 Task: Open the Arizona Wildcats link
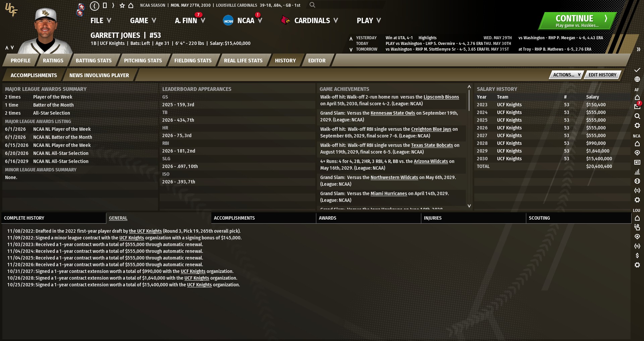431,161
